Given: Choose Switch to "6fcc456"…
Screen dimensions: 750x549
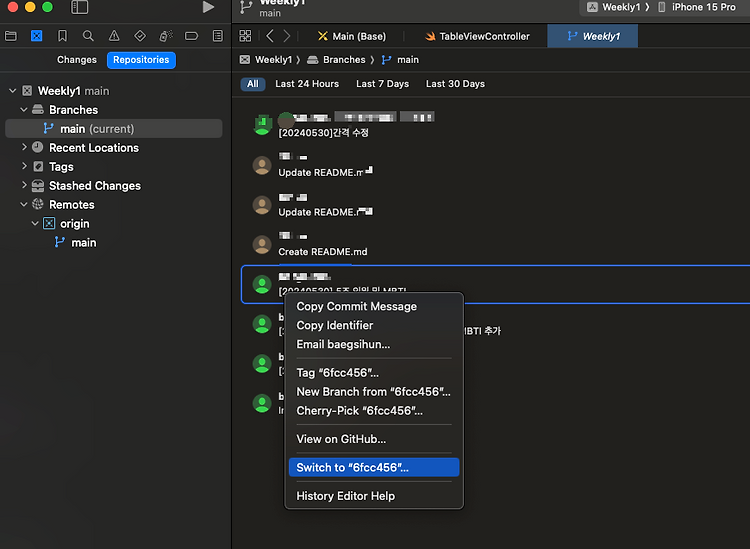Looking at the screenshot, I should point(374,467).
